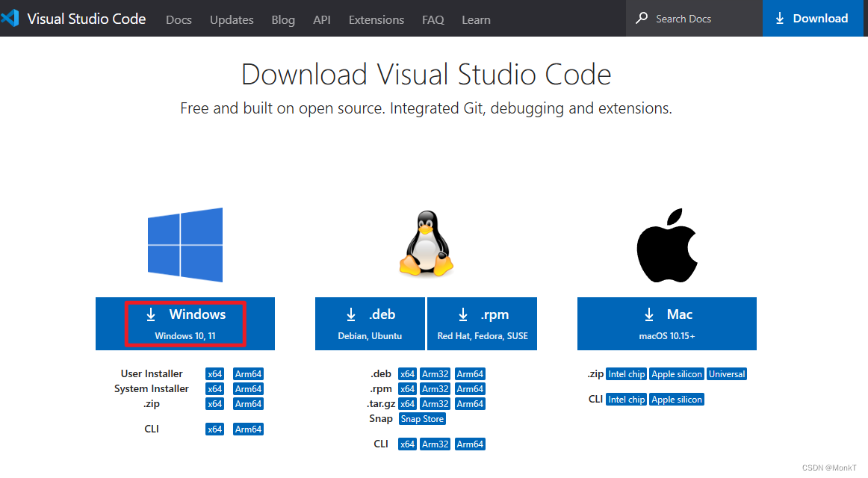Viewport: 868px width, 478px height.
Task: Select Linux .rpm Arm32 package
Action: point(435,389)
